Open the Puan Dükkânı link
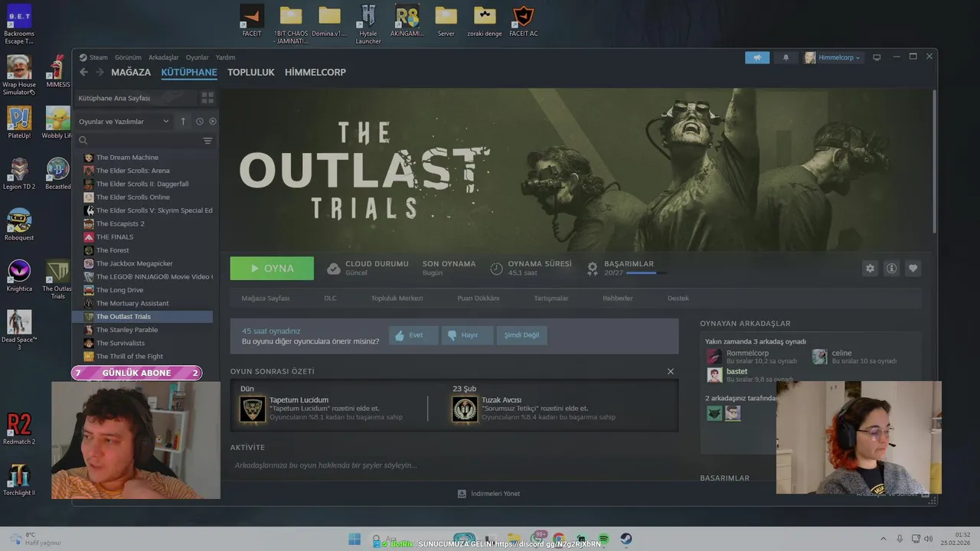980x551 pixels. [478, 298]
